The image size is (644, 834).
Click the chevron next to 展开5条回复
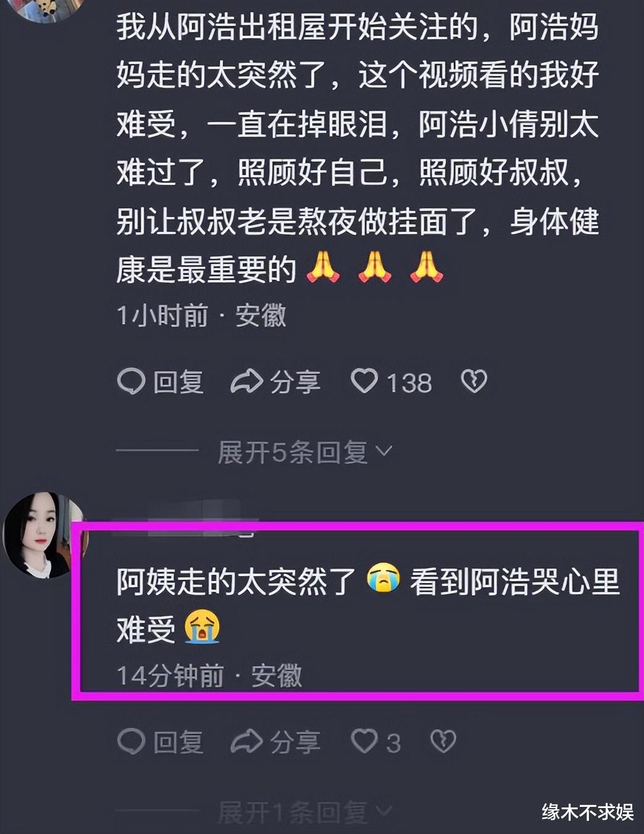coord(384,452)
